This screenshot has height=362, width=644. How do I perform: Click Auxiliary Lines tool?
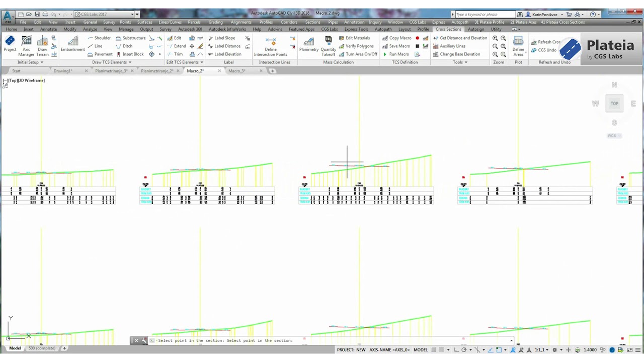tap(449, 46)
